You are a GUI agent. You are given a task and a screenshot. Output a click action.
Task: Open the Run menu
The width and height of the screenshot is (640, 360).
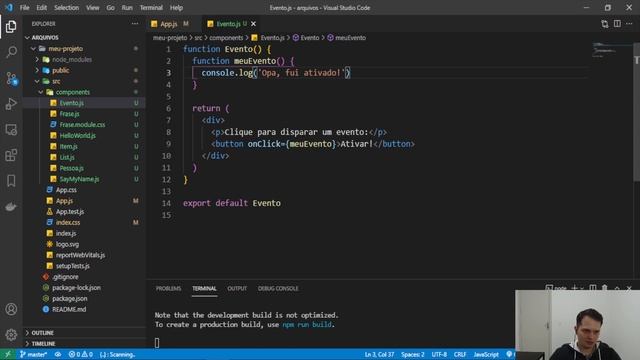pyautogui.click(x=127, y=7)
